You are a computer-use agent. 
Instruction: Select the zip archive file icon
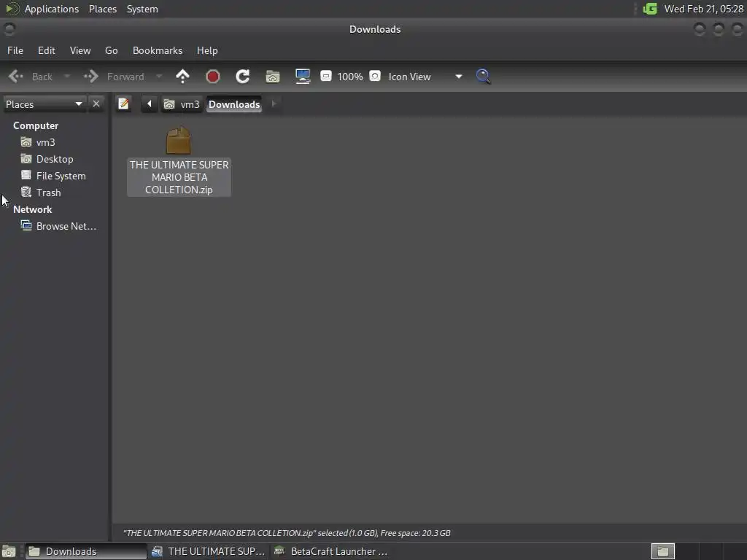coord(179,141)
